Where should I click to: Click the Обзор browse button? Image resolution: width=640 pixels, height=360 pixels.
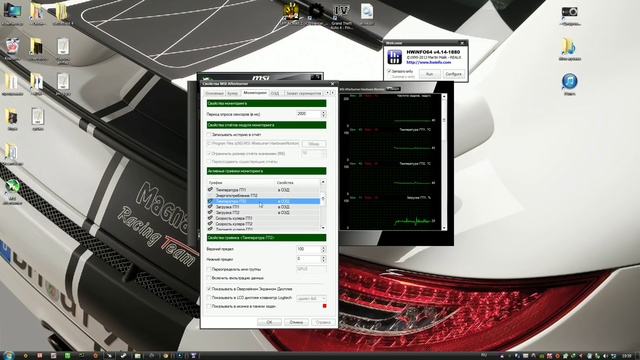(x=313, y=144)
